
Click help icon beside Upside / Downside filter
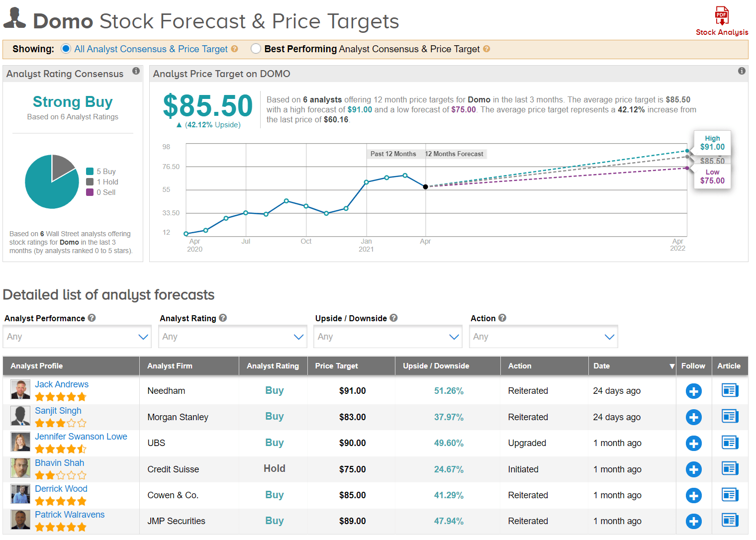[393, 318]
